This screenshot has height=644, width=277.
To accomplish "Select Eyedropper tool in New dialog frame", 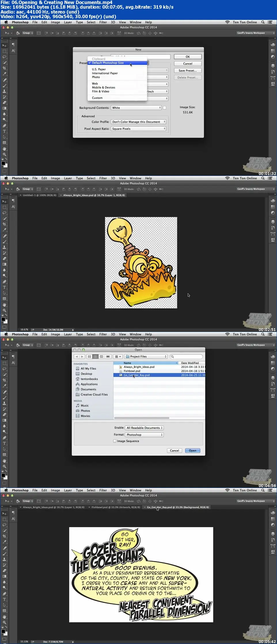I will point(4,74).
